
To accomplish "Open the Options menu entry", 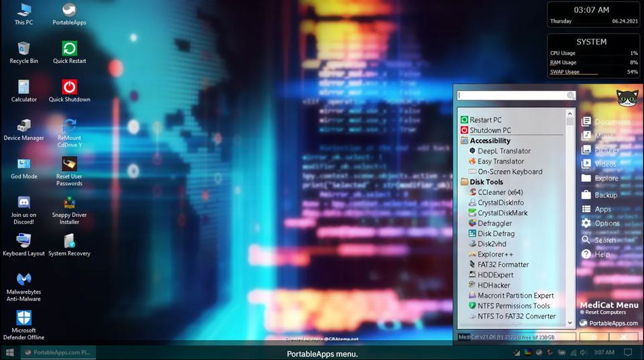I will click(x=600, y=223).
